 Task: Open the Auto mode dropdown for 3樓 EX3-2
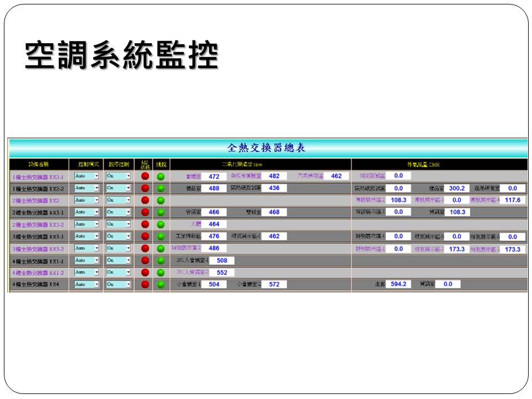coord(86,248)
